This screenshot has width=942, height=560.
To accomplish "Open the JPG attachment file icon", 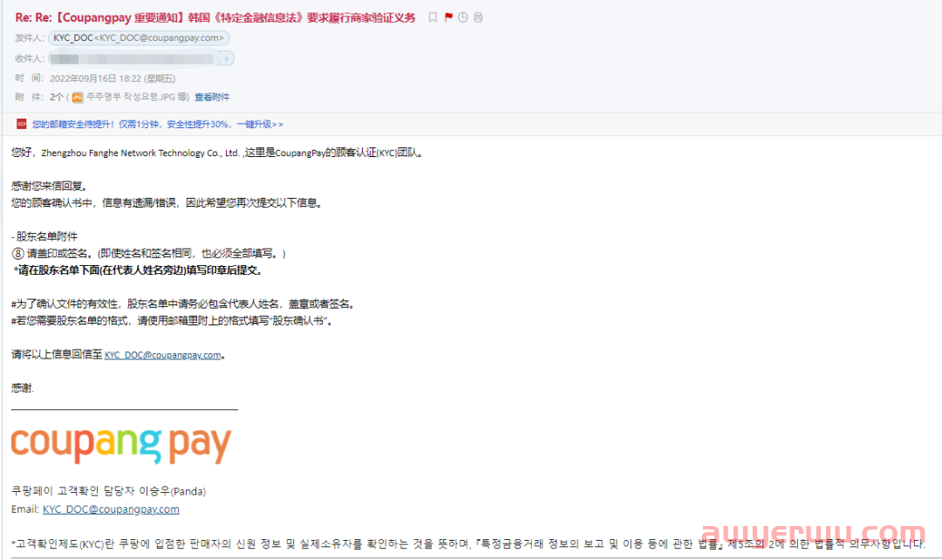I will click(x=78, y=97).
